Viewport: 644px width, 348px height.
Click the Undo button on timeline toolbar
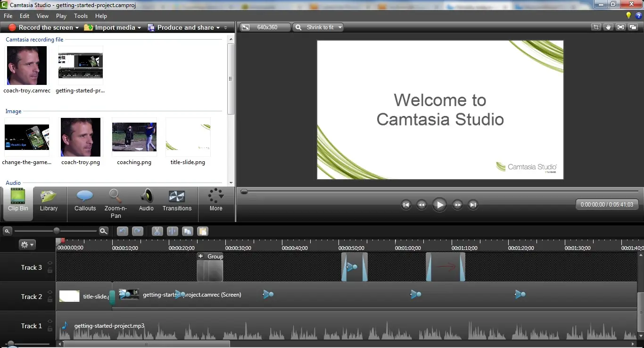pos(123,231)
